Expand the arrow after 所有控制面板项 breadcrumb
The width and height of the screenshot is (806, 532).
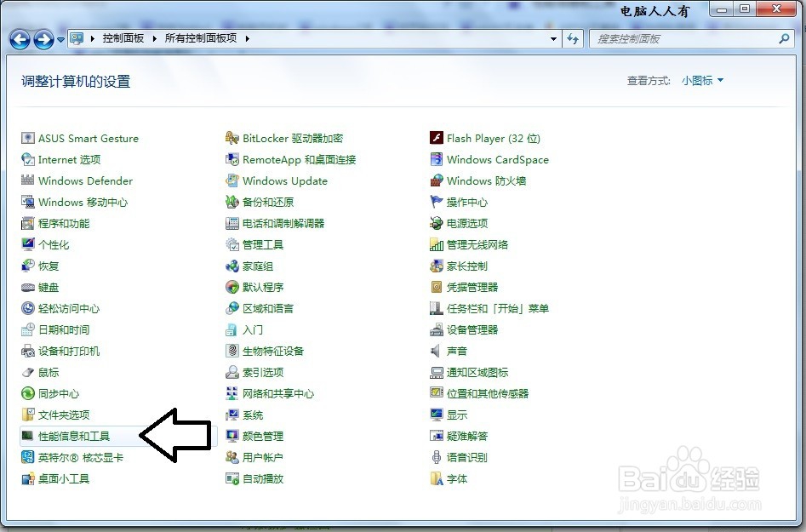point(248,38)
